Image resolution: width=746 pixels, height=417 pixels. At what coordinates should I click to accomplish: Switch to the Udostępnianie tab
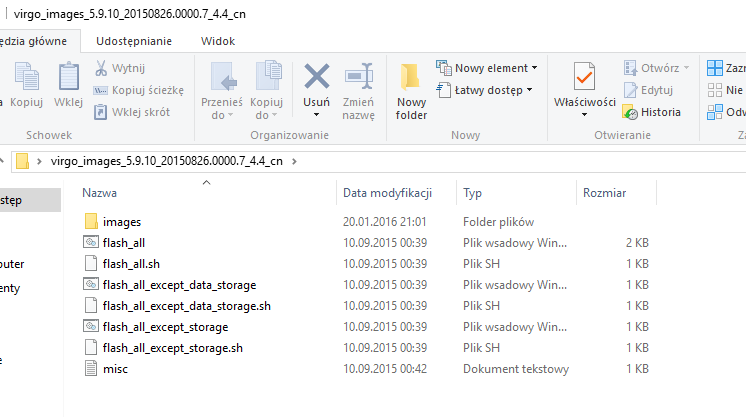pyautogui.click(x=134, y=41)
